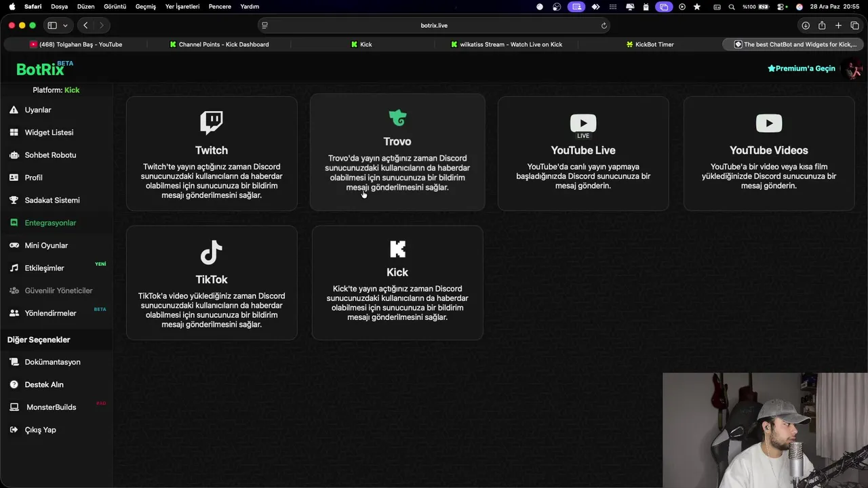
Task: Click the TikTok logo icon
Action: [212, 252]
